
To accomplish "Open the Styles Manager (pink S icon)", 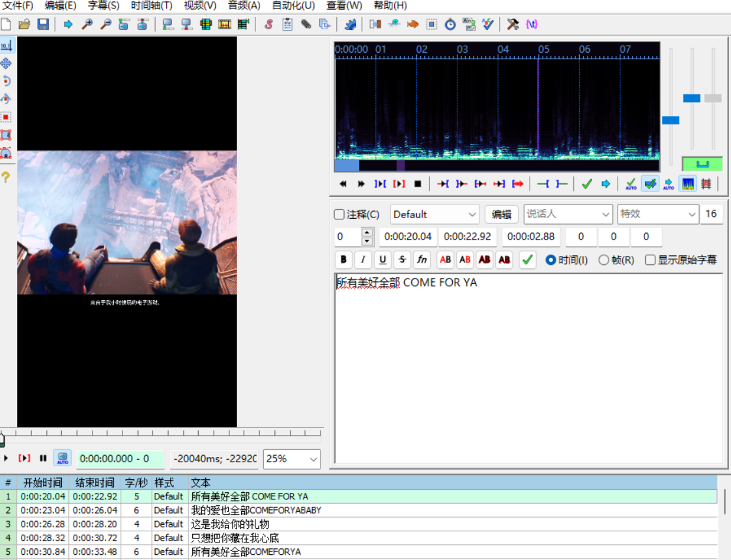I will pos(268,24).
